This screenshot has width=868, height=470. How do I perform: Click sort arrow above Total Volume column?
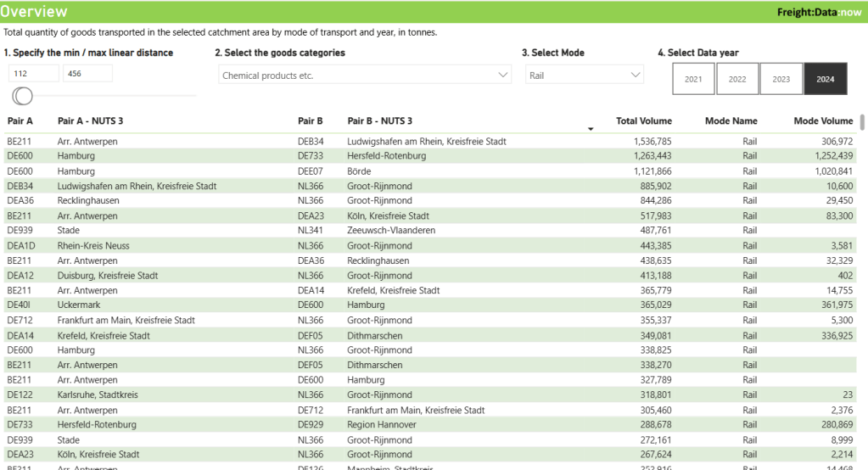[x=591, y=129]
